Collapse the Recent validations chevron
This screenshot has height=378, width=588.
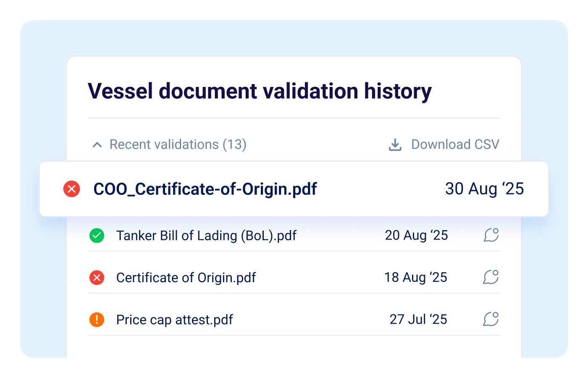point(97,145)
